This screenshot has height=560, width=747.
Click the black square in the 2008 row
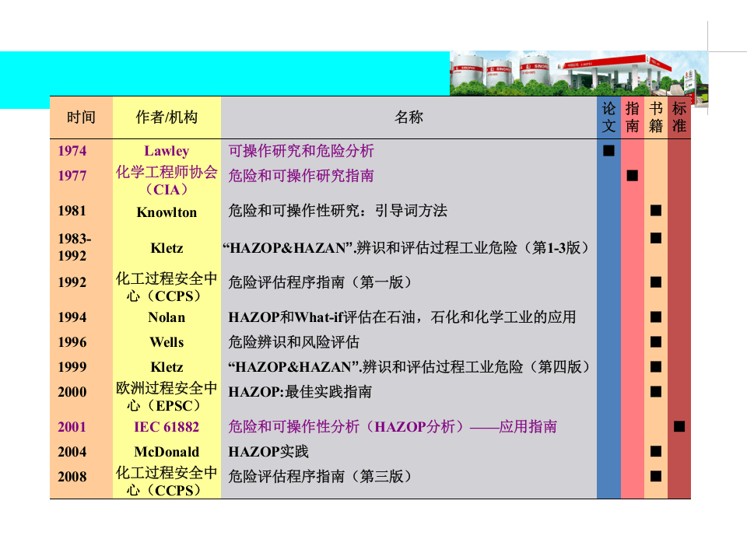[x=655, y=476]
